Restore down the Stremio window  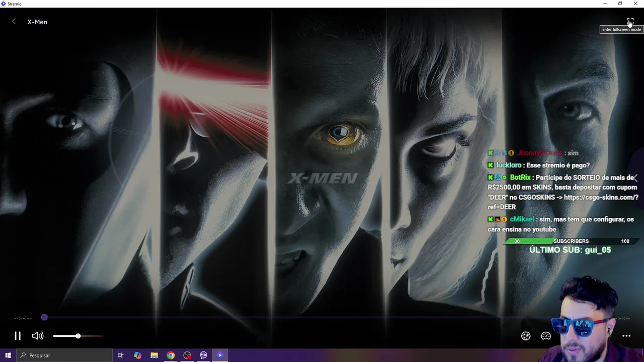point(620,4)
